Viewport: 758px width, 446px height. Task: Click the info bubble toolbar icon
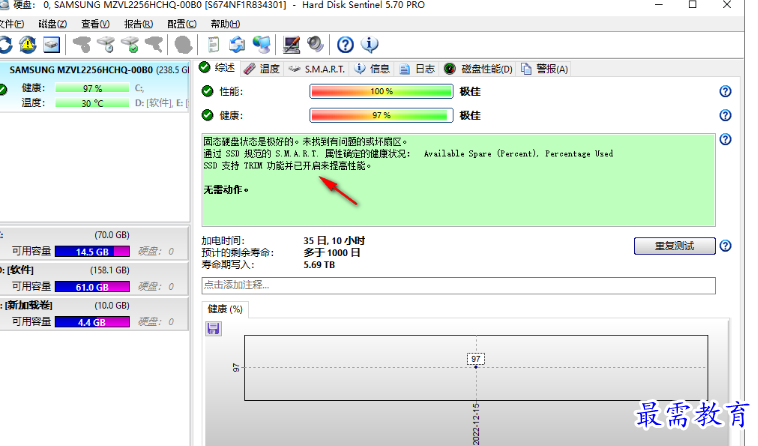pos(370,45)
